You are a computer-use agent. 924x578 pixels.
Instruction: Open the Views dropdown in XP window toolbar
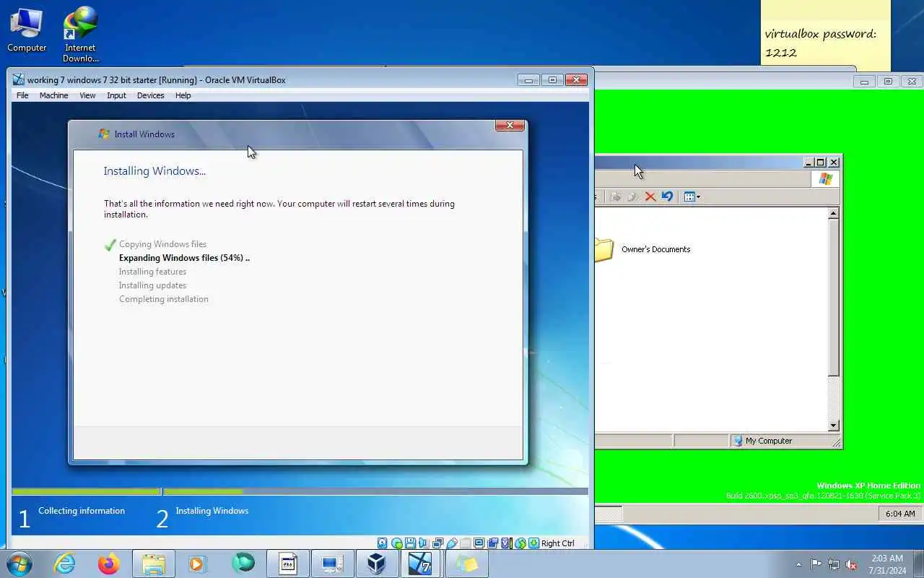692,197
